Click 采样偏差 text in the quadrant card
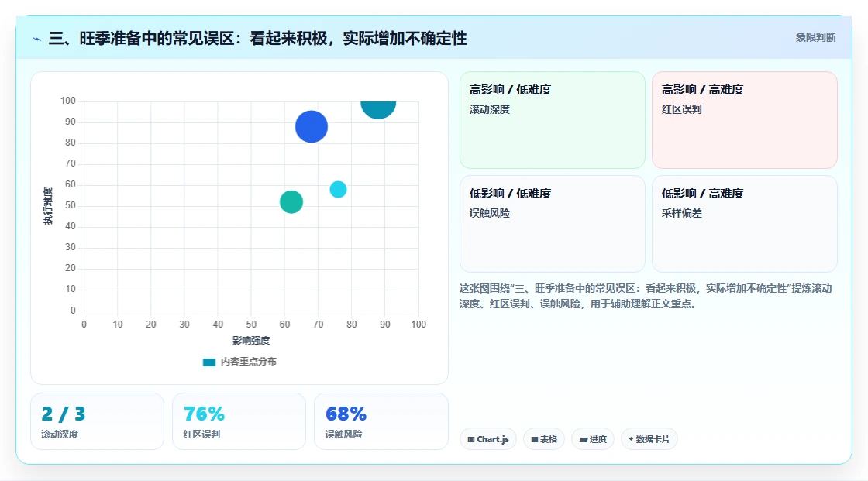Screen dimensions: 868x481 coord(681,213)
